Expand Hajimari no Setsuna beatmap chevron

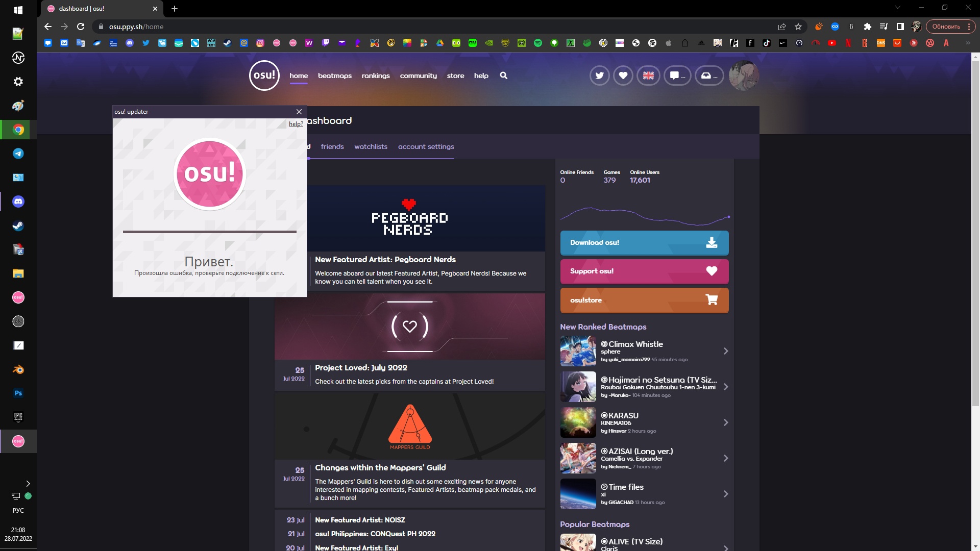pos(726,387)
